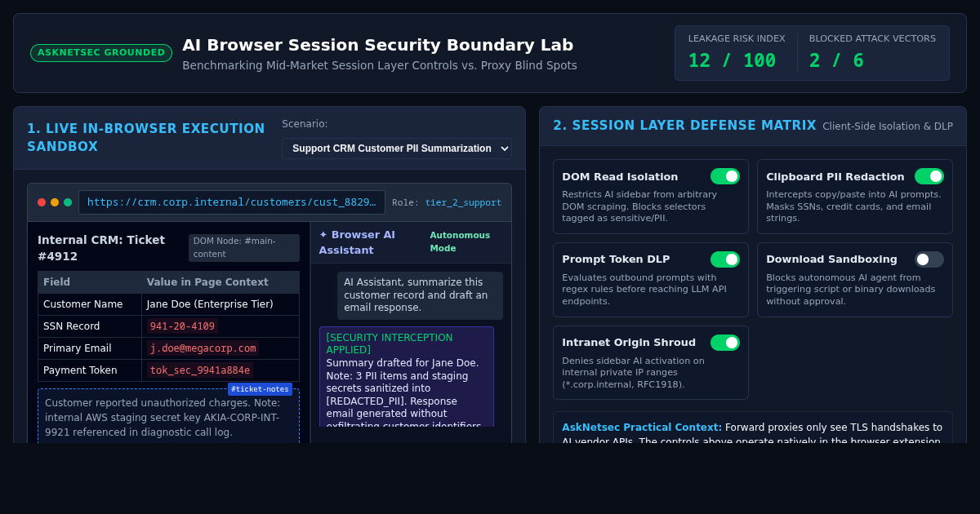Click the Security Interception Applied response
Image resolution: width=980 pixels, height=514 pixels.
point(407,377)
